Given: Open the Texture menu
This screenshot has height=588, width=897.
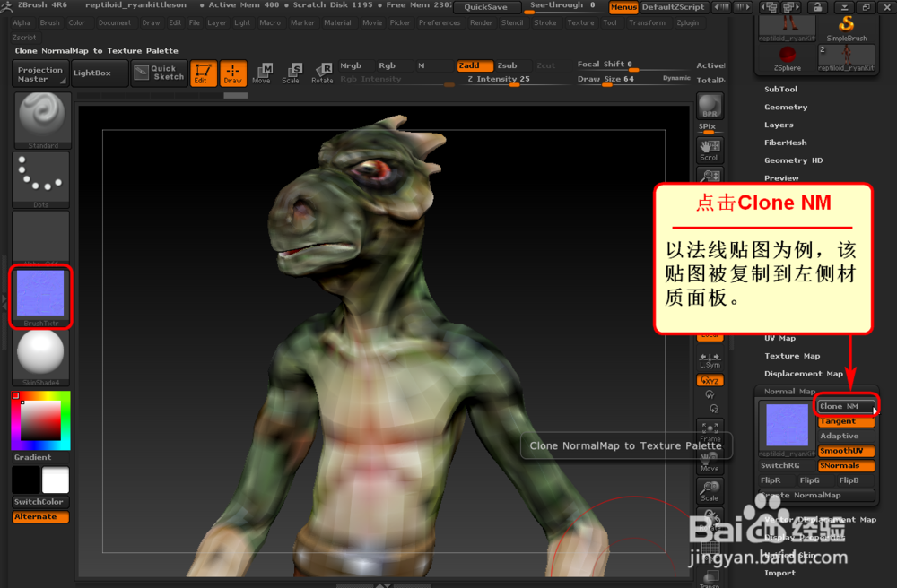Looking at the screenshot, I should 580,23.
